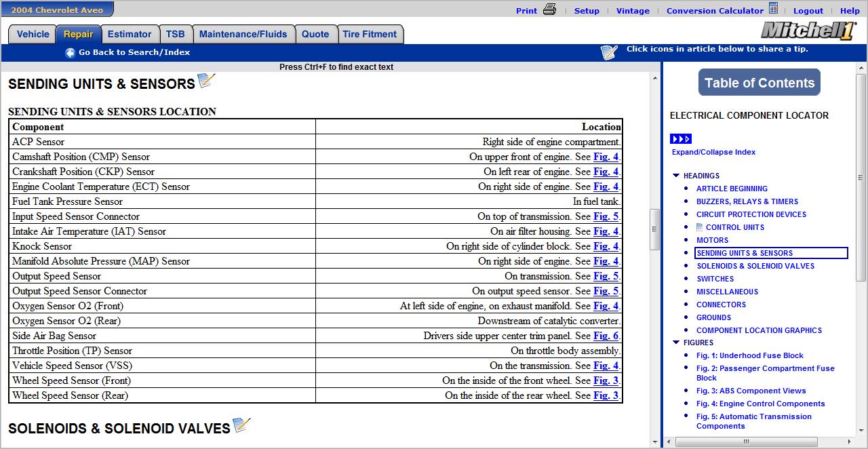Viewport: 868px width, 449px height.
Task: Open Fig. 4 link in Camshaft Position row
Action: [x=606, y=157]
